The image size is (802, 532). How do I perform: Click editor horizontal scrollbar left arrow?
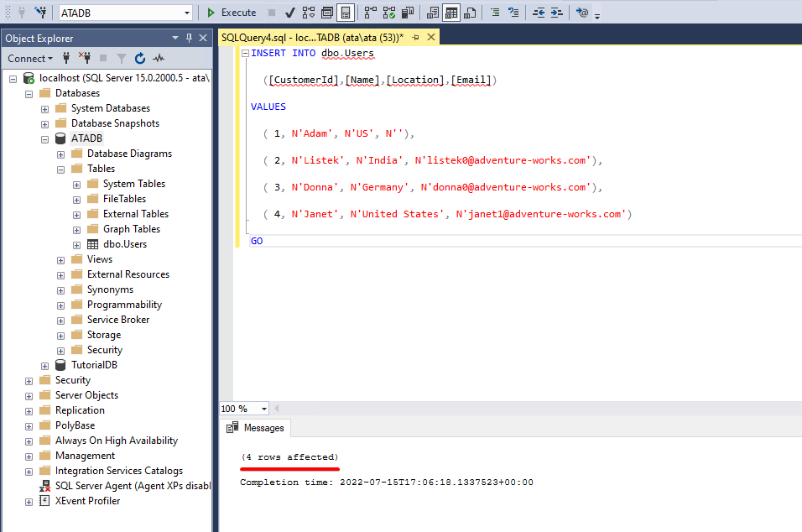277,408
